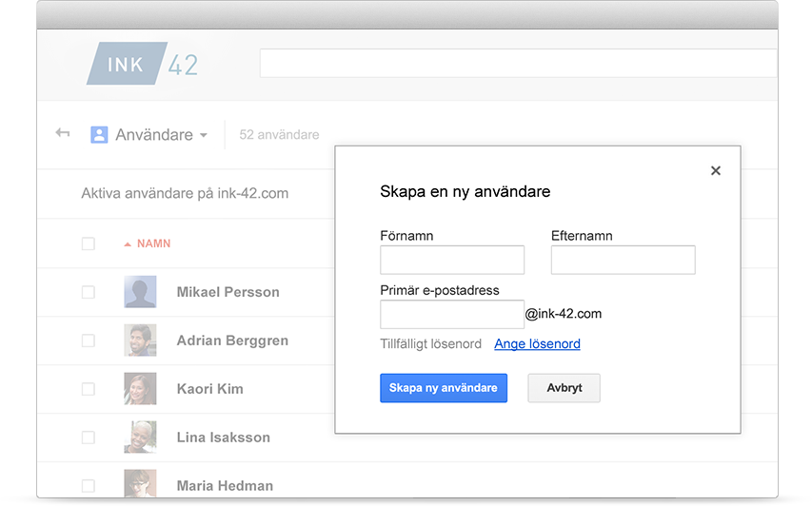This screenshot has height=506, width=812.
Task: Check the box for Mikael Persson
Action: [89, 292]
